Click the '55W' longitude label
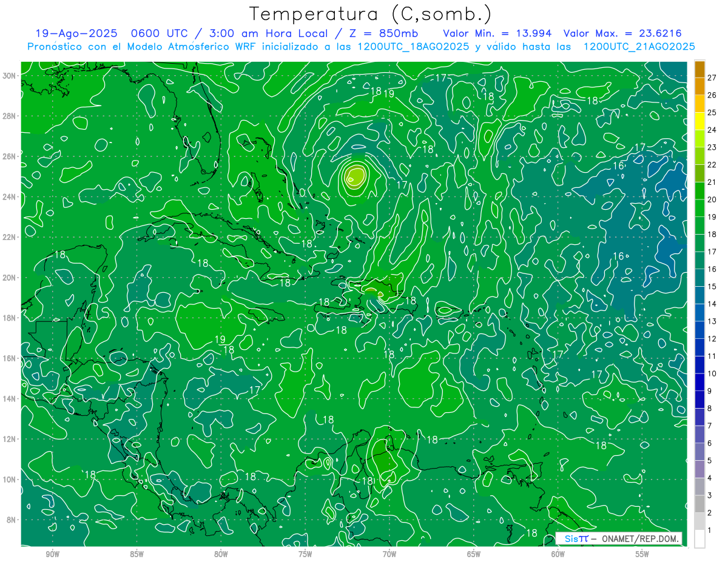Screen dimensions: 728x562 click(642, 554)
